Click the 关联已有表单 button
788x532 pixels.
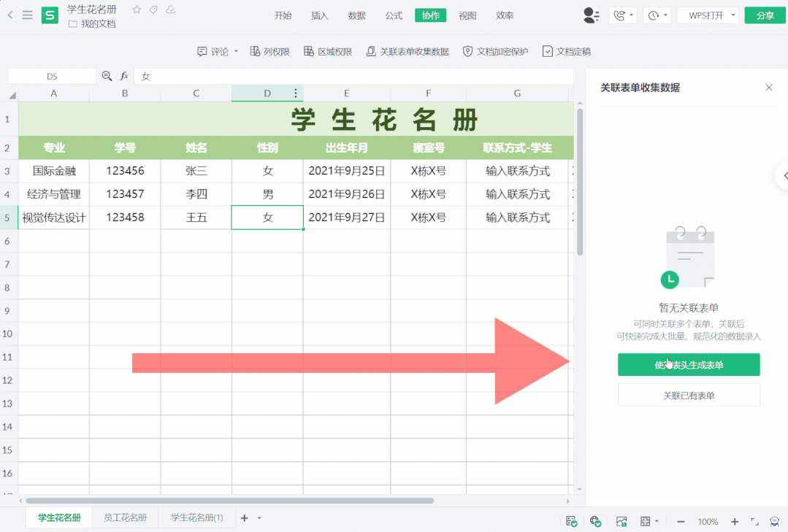(689, 396)
